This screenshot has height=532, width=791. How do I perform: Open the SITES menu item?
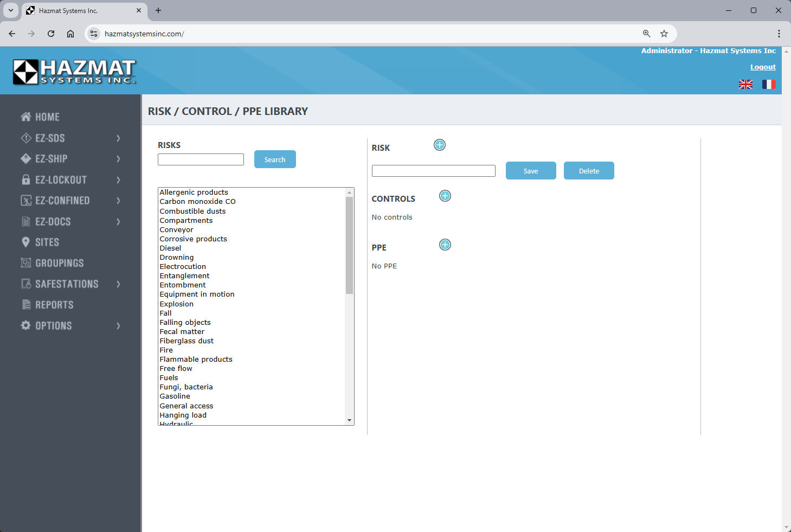47,242
